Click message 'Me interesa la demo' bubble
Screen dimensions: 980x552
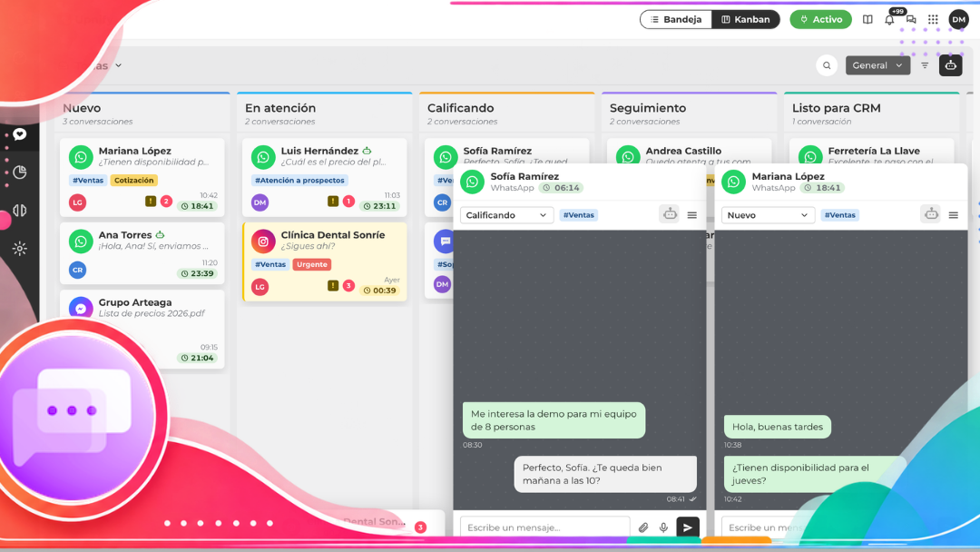click(554, 420)
